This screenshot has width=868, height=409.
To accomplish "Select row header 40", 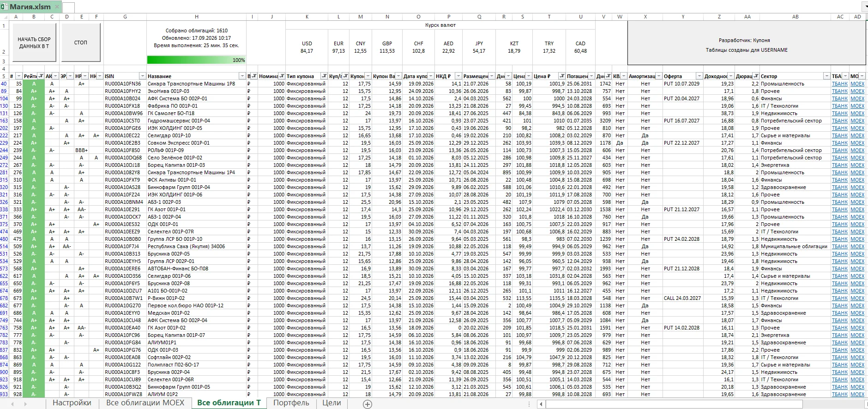I will tap(4, 84).
